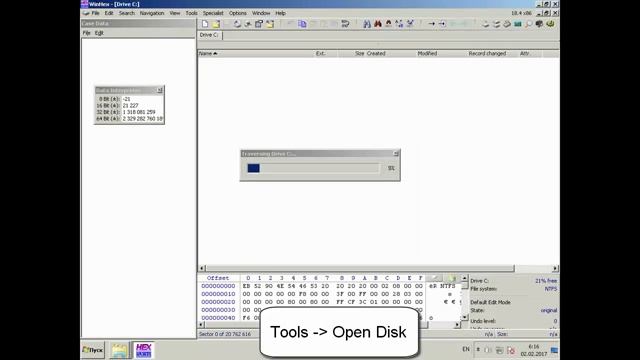Click the Default Edit Mode label
This screenshot has height=360, width=640.
tap(490, 302)
